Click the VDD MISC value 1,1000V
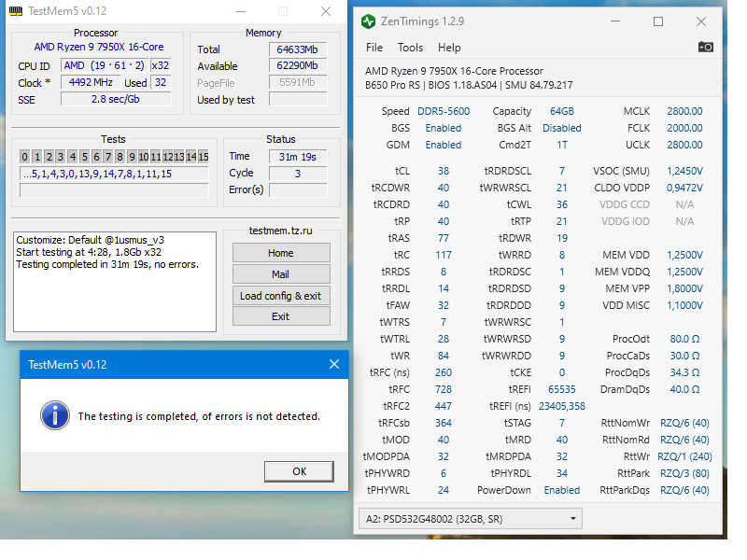Screen dimensions: 747x560 684,305
